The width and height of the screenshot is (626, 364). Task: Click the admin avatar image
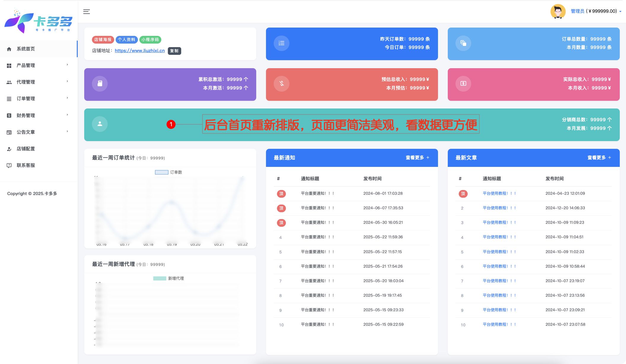coord(558,12)
